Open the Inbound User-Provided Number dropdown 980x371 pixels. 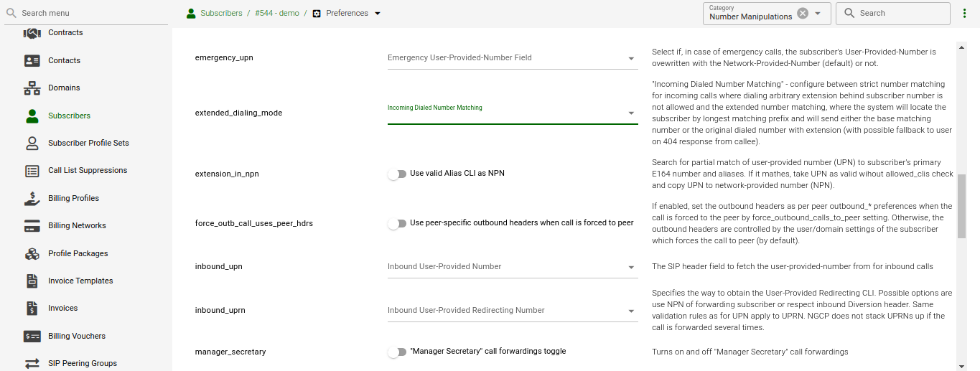(x=513, y=267)
